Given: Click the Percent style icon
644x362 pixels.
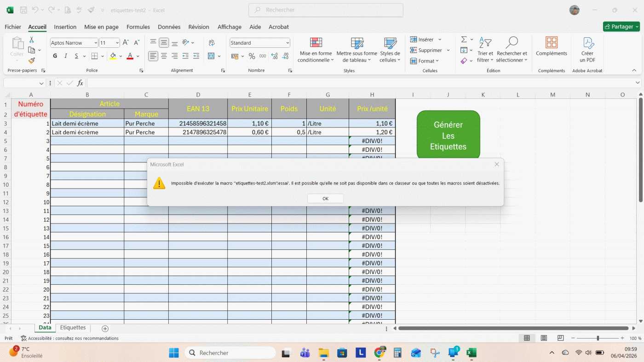Looking at the screenshot, I should coord(252,56).
